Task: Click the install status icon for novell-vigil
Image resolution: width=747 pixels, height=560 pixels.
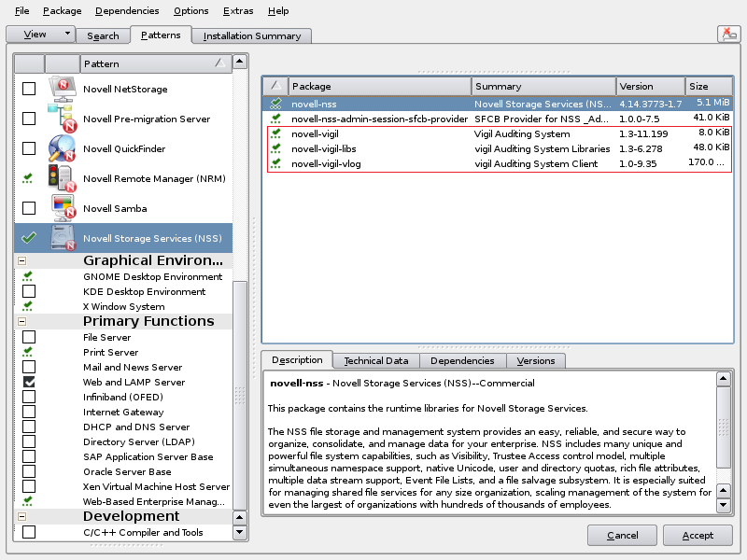Action: pyautogui.click(x=275, y=133)
